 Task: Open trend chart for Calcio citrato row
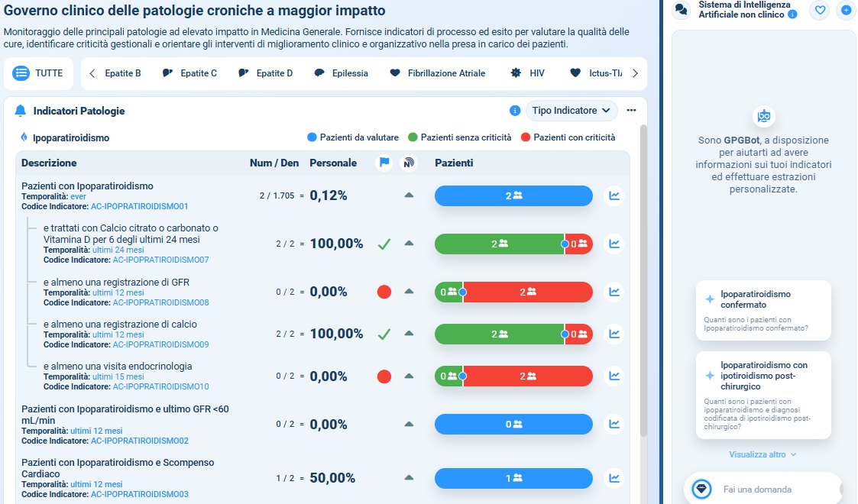coord(614,244)
